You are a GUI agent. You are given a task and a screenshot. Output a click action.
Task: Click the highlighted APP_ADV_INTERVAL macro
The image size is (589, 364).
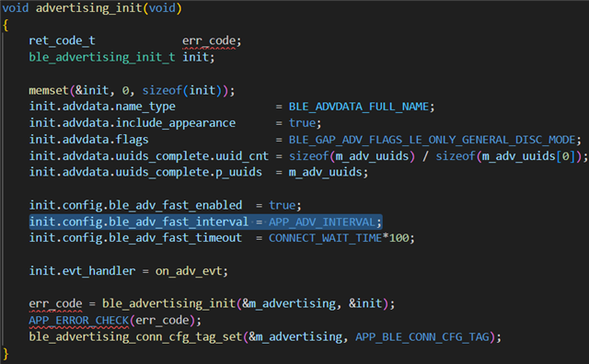pyautogui.click(x=322, y=222)
